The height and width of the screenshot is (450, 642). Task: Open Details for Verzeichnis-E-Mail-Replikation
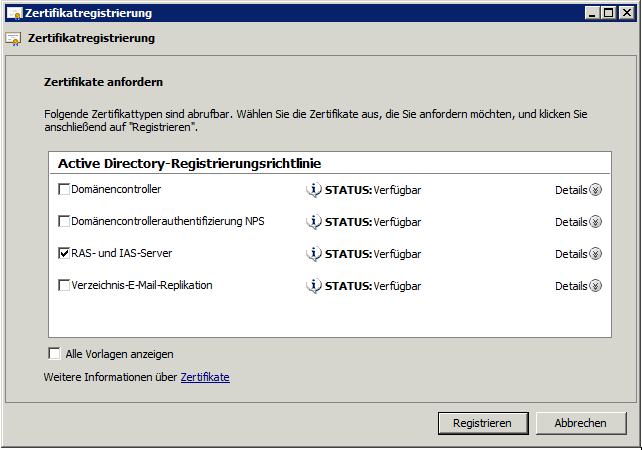tap(595, 286)
